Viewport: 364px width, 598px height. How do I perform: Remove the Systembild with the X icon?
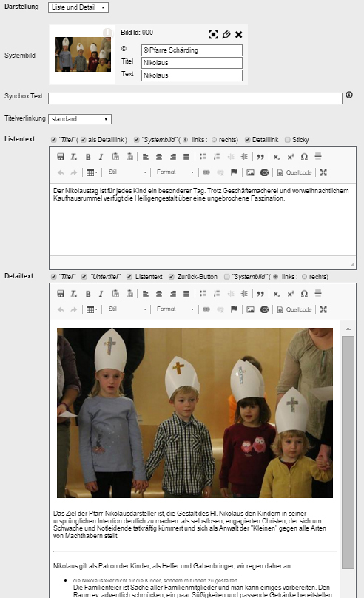point(239,35)
